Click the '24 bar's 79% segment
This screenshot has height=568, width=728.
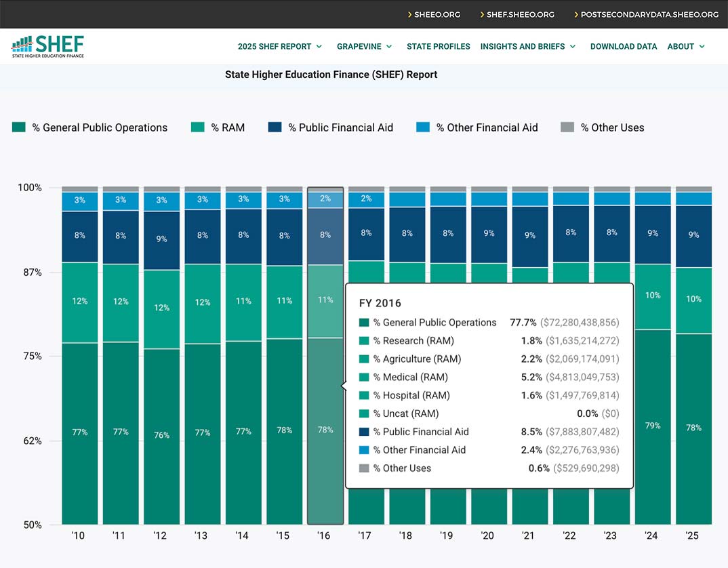652,426
